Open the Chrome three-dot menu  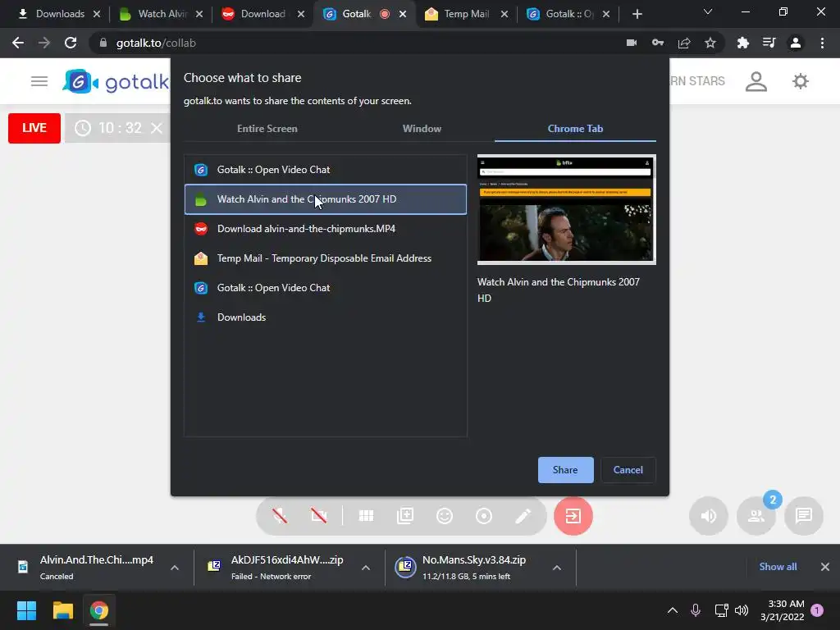click(822, 43)
